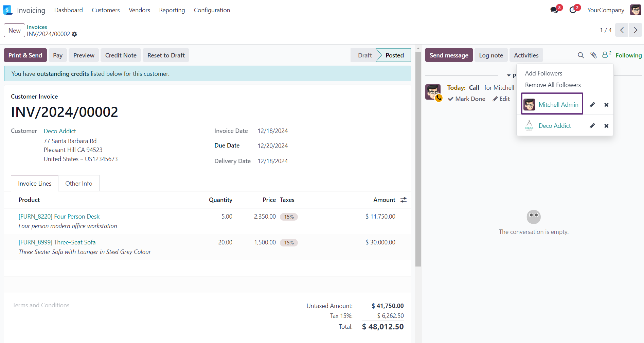Go to next record arrow
This screenshot has height=343, width=644.
[x=636, y=30]
